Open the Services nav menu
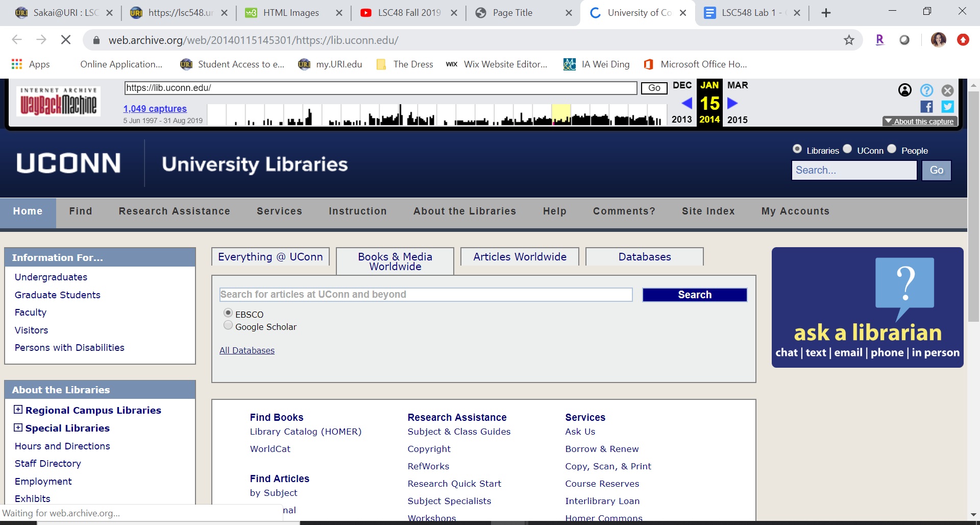980x525 pixels. tap(279, 211)
